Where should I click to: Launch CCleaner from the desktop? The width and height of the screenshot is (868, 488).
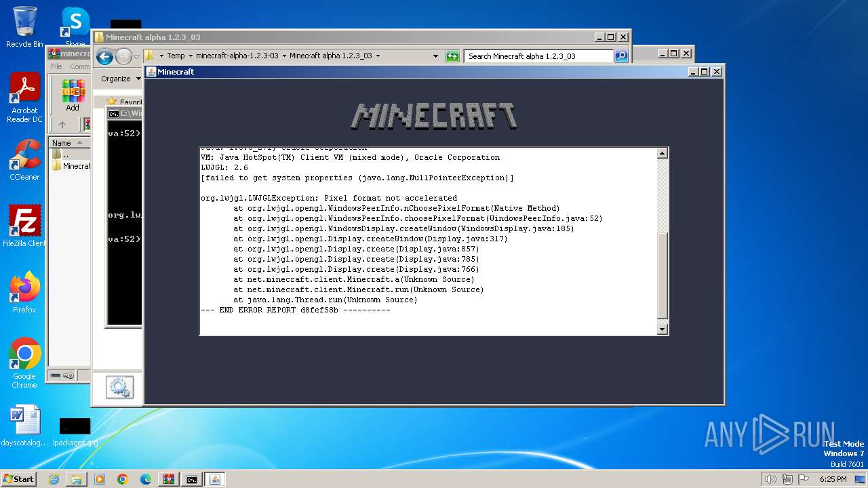coord(24,159)
